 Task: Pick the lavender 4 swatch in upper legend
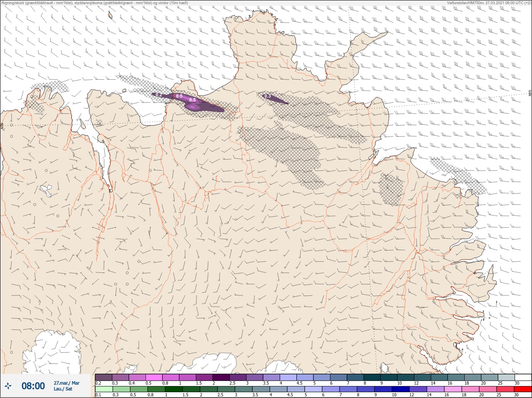point(288,377)
